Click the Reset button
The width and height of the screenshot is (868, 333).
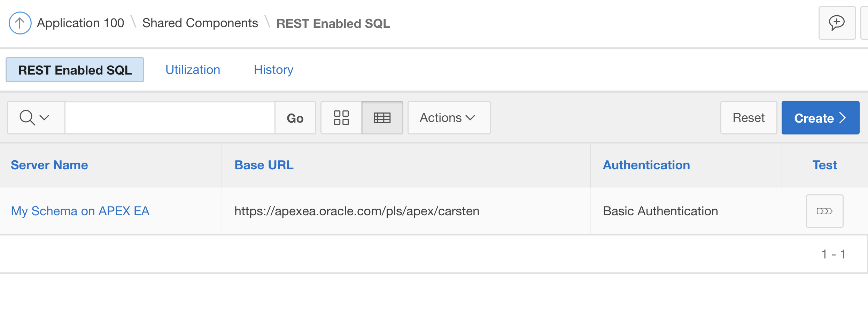tap(749, 118)
